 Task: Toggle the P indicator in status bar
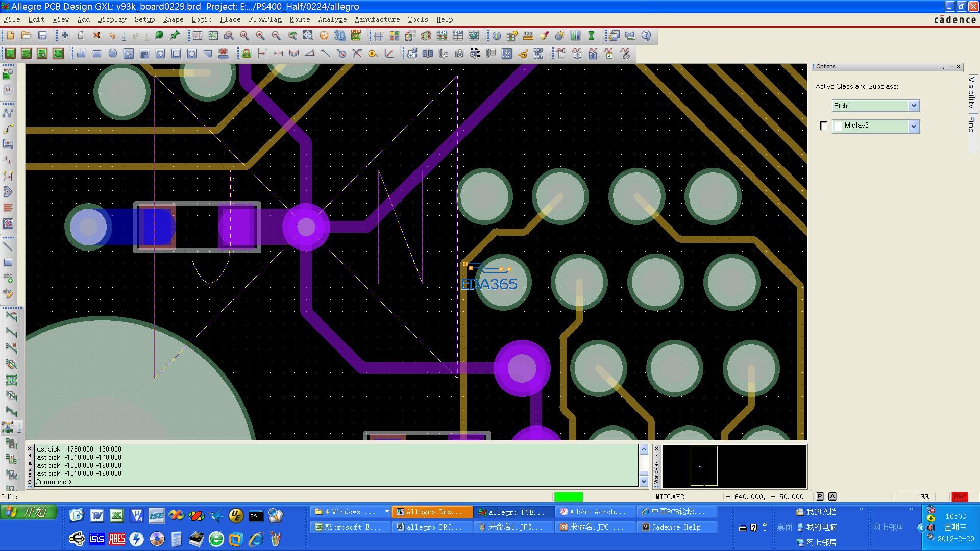[820, 496]
